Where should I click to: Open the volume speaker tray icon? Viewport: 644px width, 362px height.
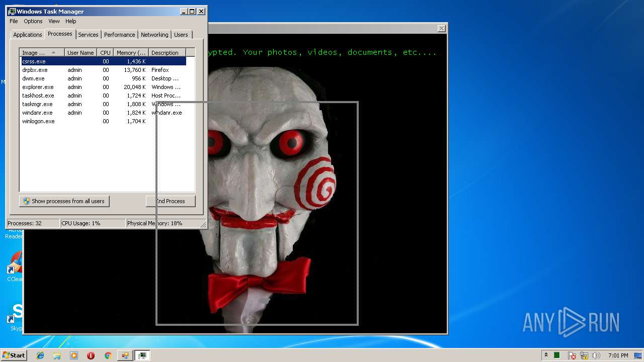coord(596,355)
